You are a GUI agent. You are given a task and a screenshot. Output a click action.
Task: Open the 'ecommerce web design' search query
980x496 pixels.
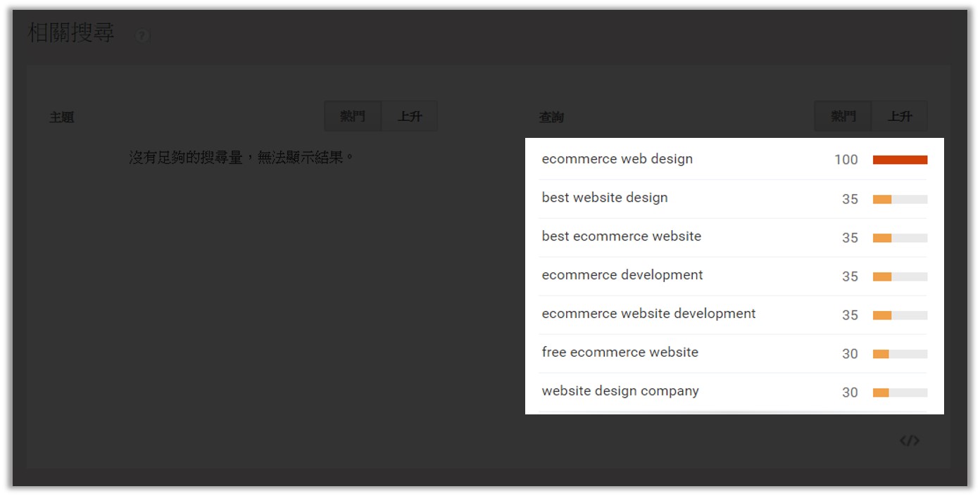pos(617,159)
